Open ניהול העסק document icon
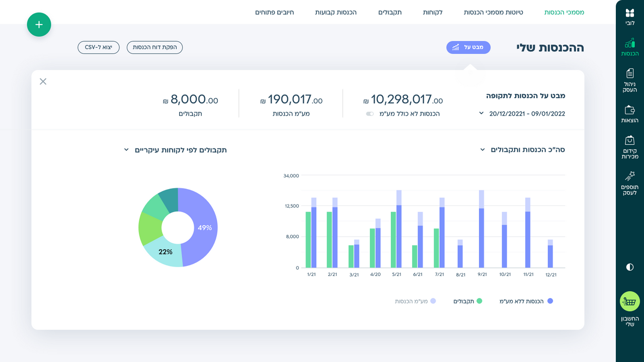The width and height of the screenshot is (644, 362). 630,73
